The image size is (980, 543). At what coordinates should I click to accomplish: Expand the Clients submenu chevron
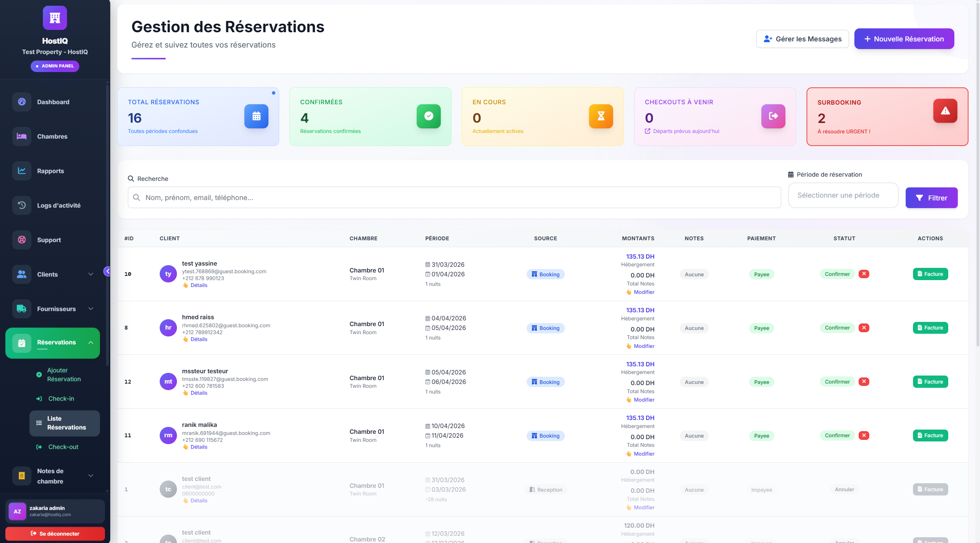click(91, 274)
